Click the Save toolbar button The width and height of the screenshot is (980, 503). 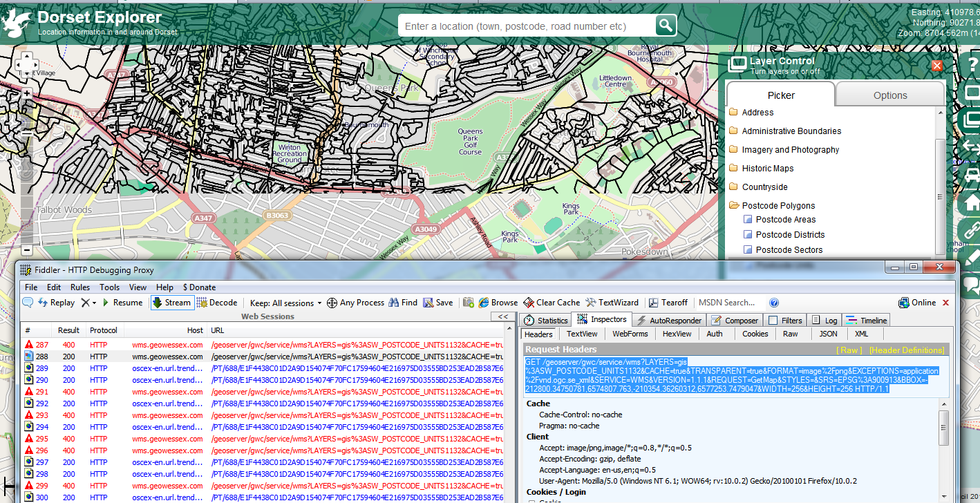[438, 303]
